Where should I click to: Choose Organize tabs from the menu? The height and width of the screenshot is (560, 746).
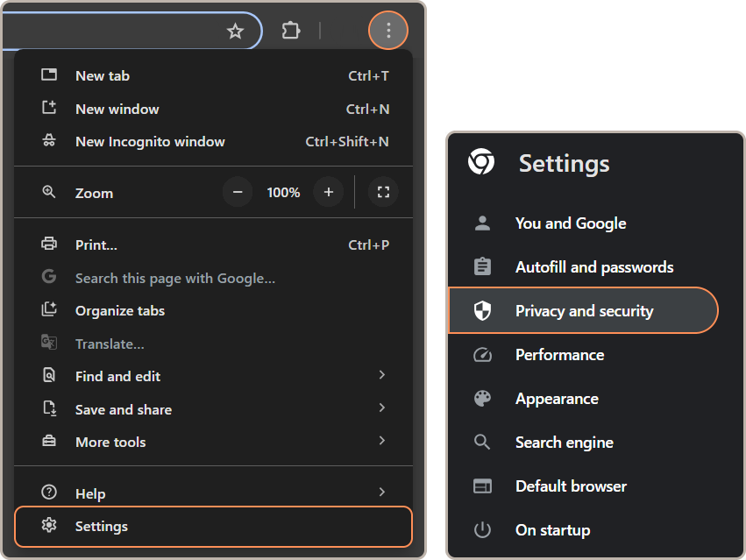pyautogui.click(x=120, y=311)
